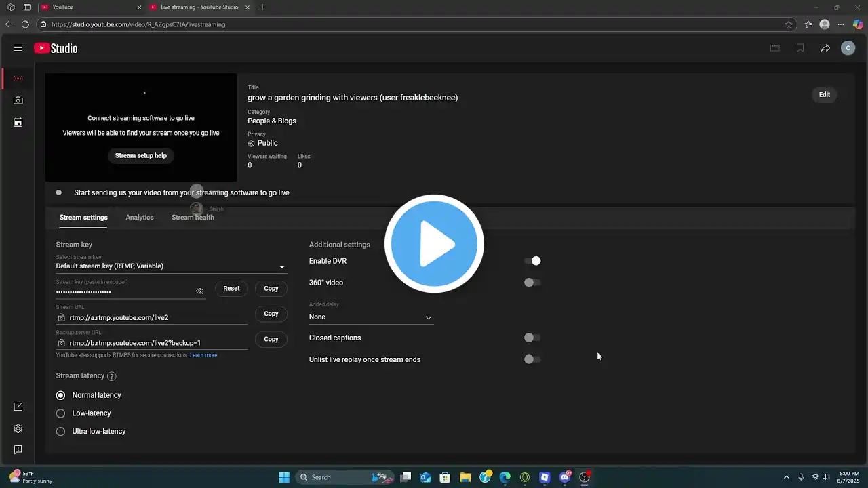
Task: Reveal the stream key with eye icon
Action: tap(199, 291)
